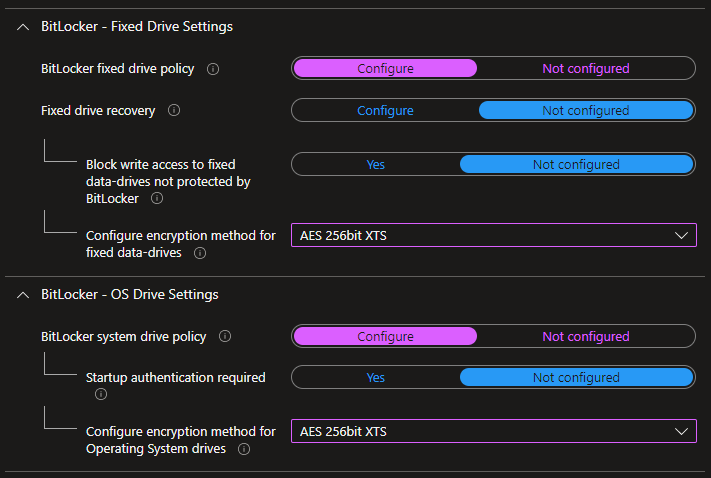Enable Yes for Startup authentication required
This screenshot has width=711, height=478.
(x=375, y=378)
